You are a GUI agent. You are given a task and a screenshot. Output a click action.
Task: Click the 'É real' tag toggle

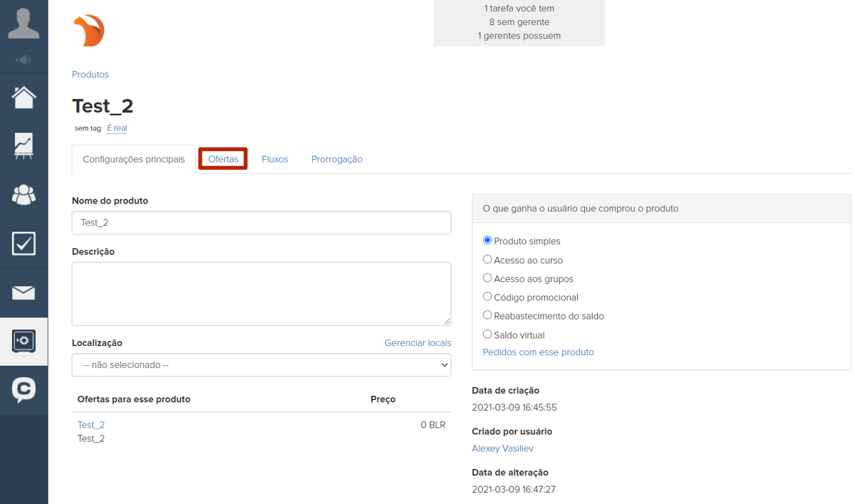pyautogui.click(x=117, y=128)
